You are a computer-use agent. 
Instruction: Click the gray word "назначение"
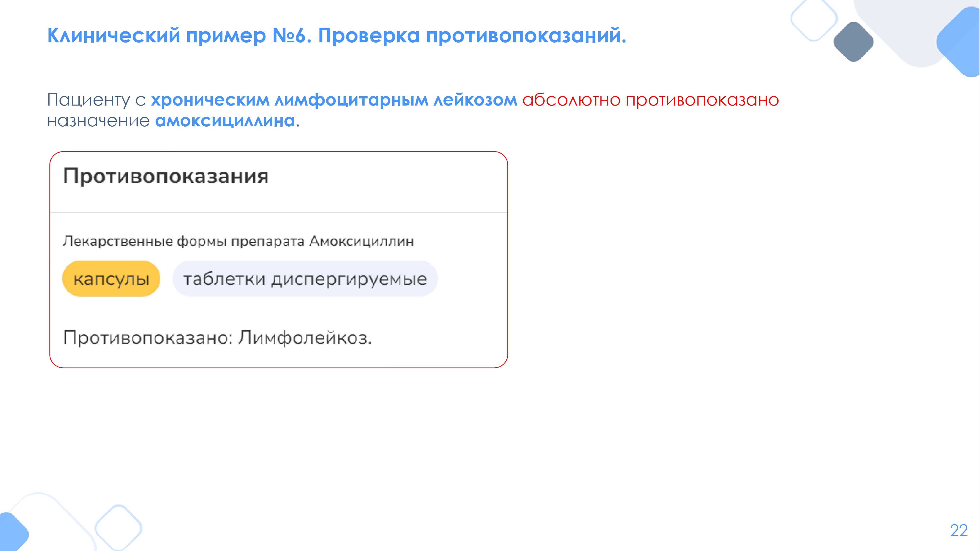(98, 121)
